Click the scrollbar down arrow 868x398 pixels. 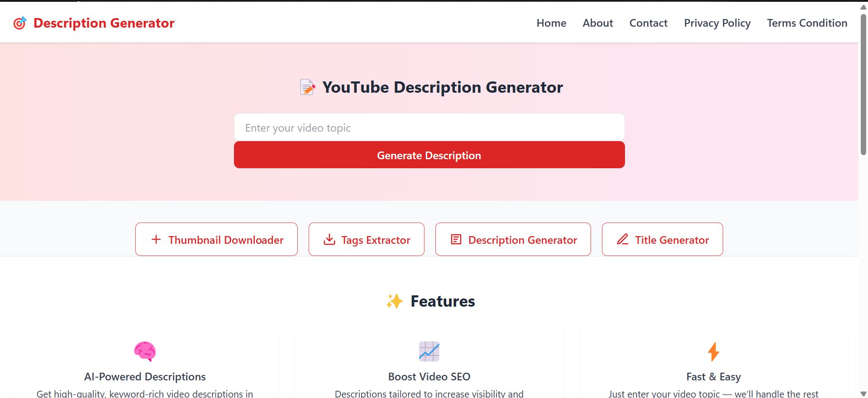click(x=863, y=393)
